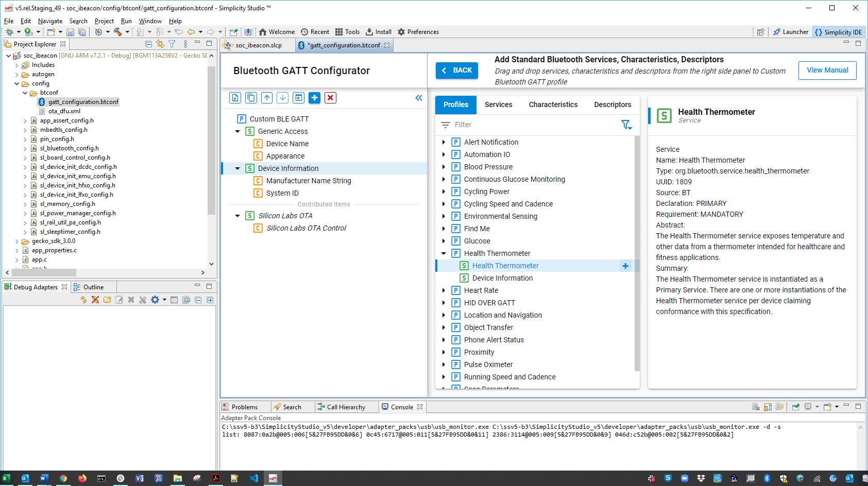Viewport: 868px width, 486px height.
Task: Open the Project menu
Action: pyautogui.click(x=104, y=21)
